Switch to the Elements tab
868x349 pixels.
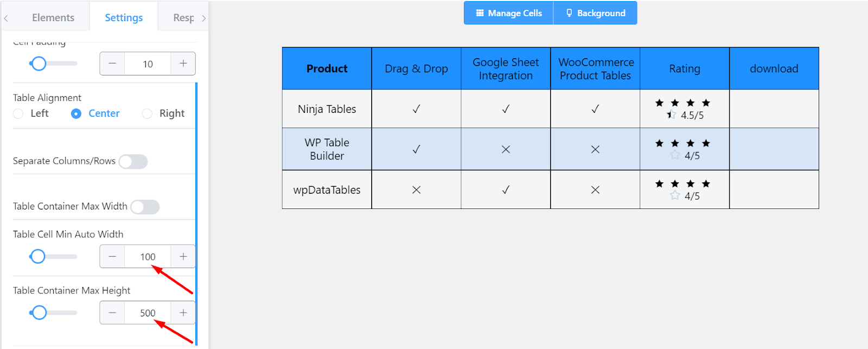click(x=53, y=18)
